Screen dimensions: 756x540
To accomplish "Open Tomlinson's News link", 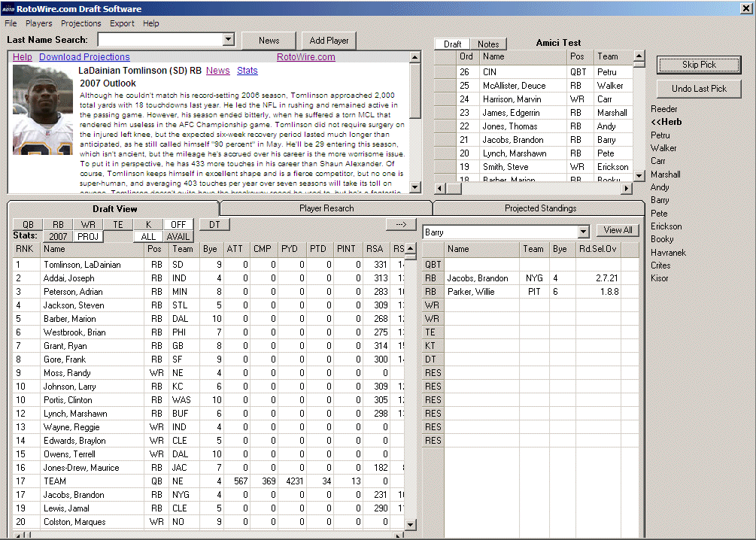I will click(218, 71).
